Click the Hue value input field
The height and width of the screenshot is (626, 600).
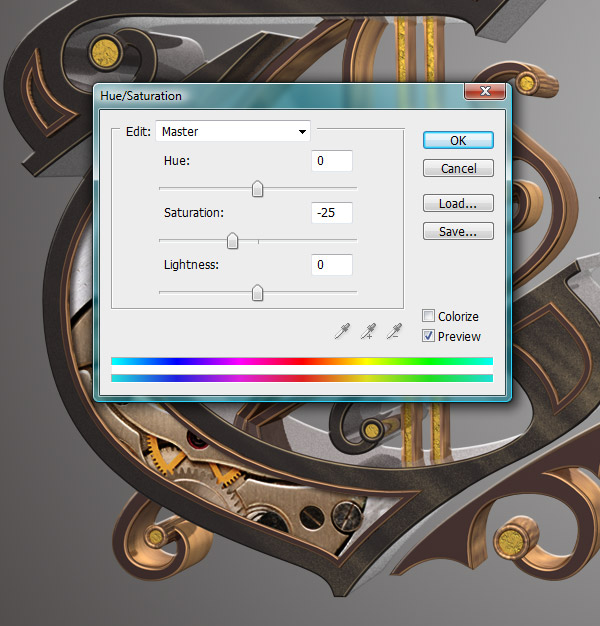pos(332,161)
